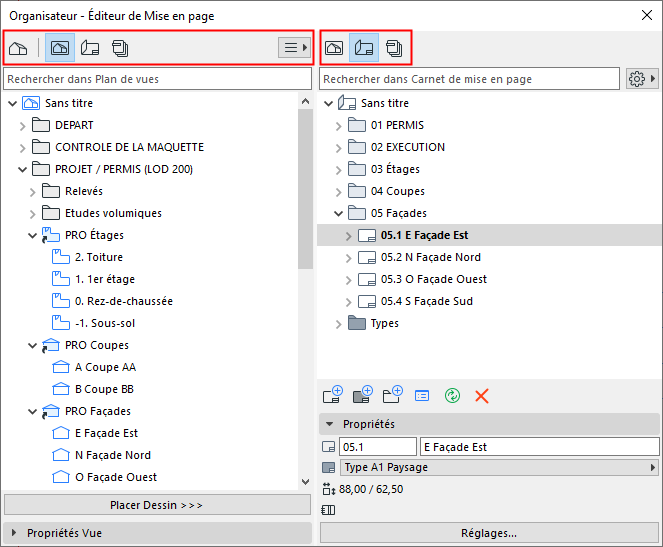Switch right panel to View Map icon

click(x=334, y=48)
